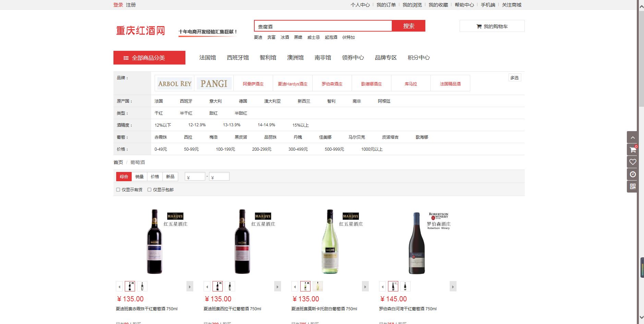Next thumbnail arrow for 莫斯卡托 white wine
Image resolution: width=644 pixels, height=324 pixels.
tap(365, 286)
